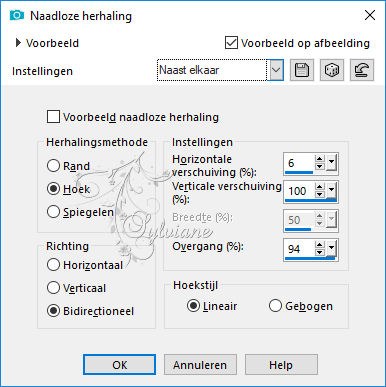Select Spiegelen as repeat method

point(53,212)
